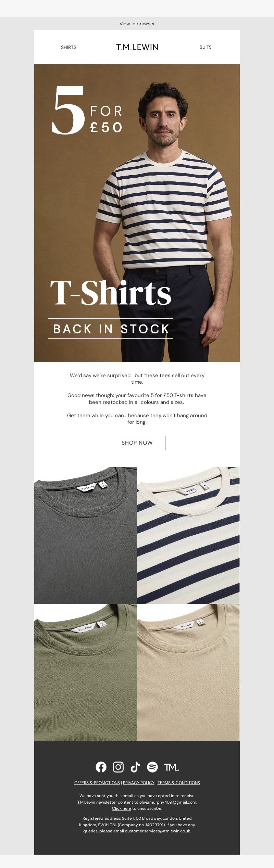Viewport: 274px width, 868px height.
Task: Open the PRIVACY POLICY link
Action: pos(139,782)
